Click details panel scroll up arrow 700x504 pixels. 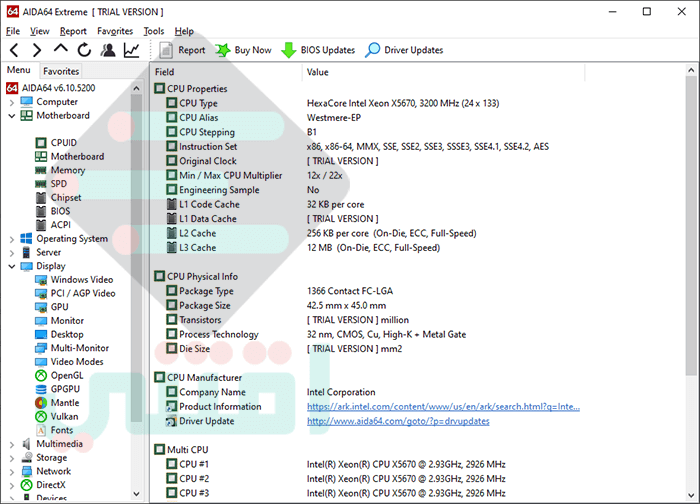click(691, 70)
